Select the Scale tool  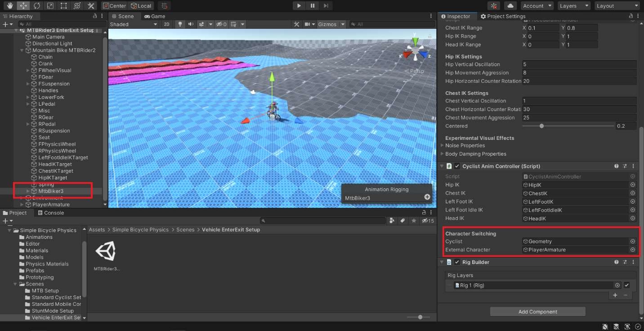50,6
